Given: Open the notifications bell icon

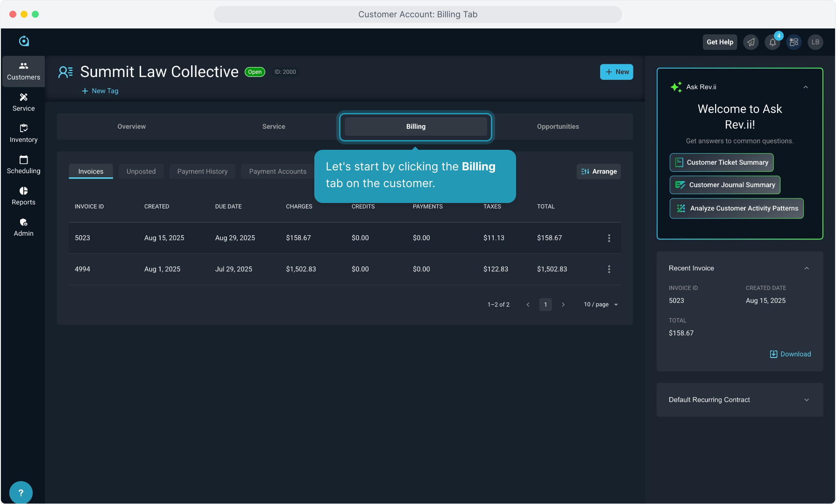Looking at the screenshot, I should tap(772, 42).
